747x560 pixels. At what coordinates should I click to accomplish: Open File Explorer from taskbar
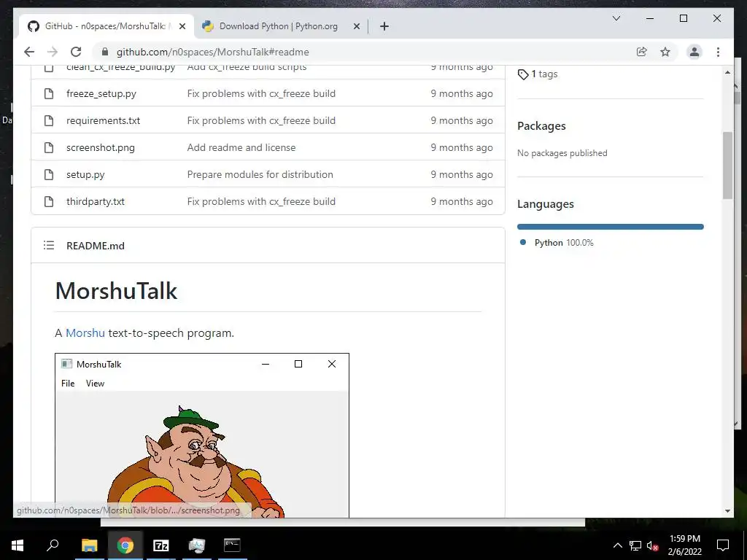click(89, 545)
